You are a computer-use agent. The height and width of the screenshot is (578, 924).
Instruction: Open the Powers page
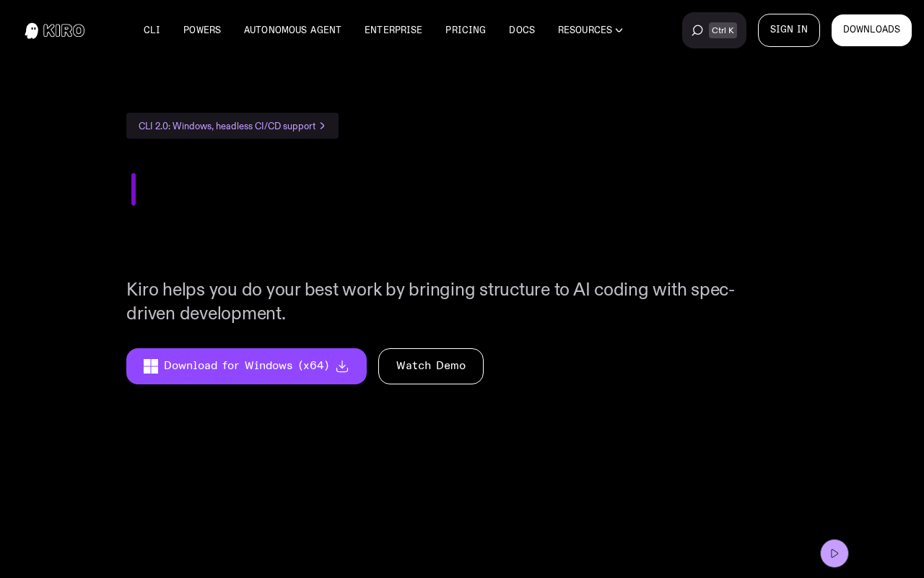(x=202, y=30)
